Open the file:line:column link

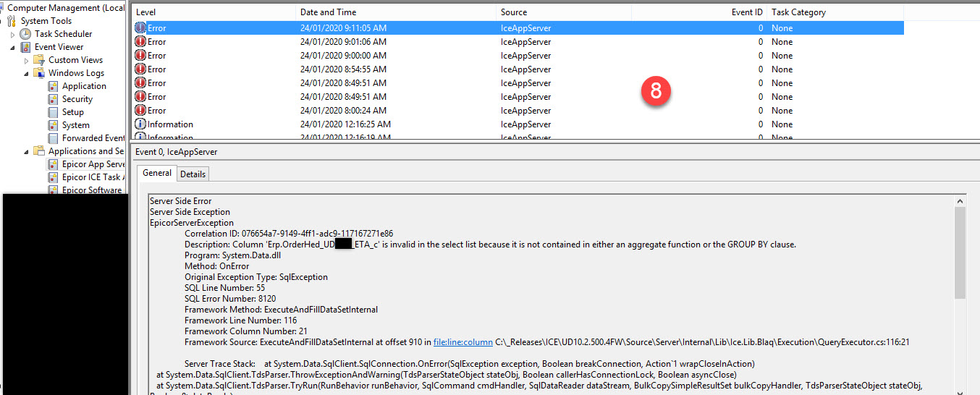click(463, 342)
